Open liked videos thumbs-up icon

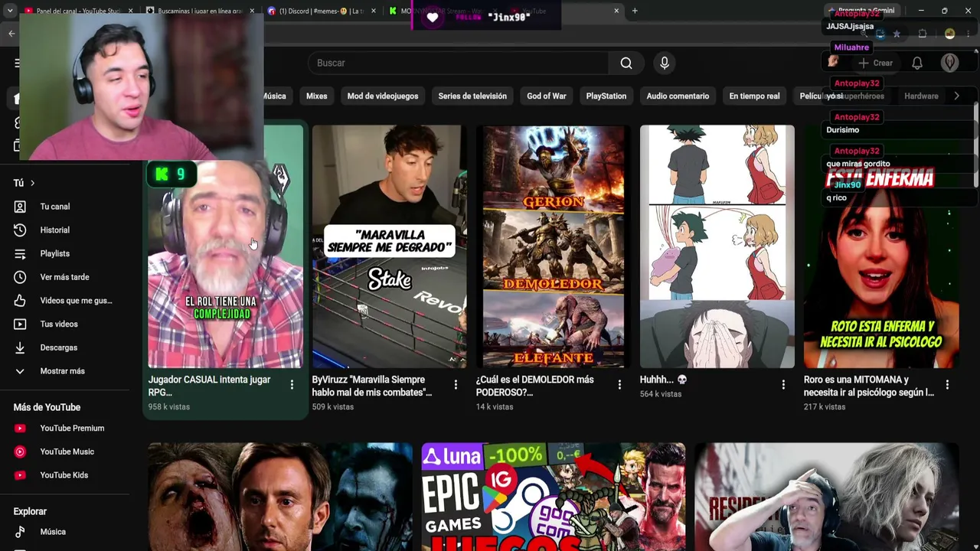point(20,301)
